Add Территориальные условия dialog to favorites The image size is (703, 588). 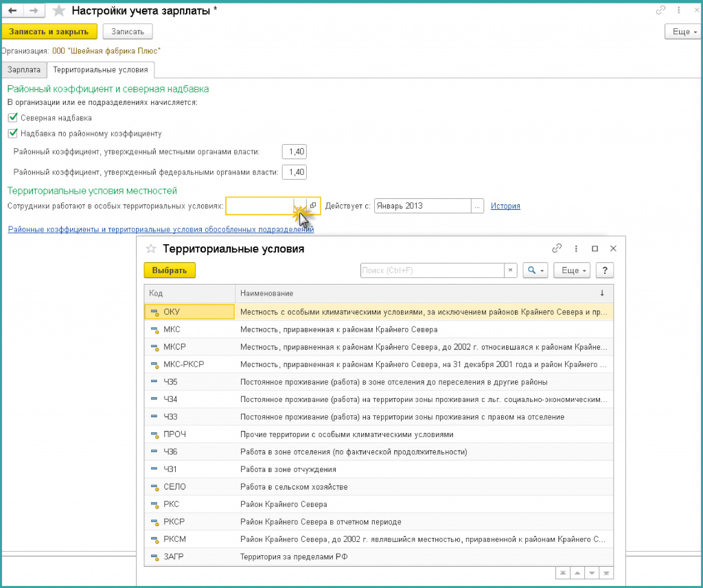click(x=151, y=249)
